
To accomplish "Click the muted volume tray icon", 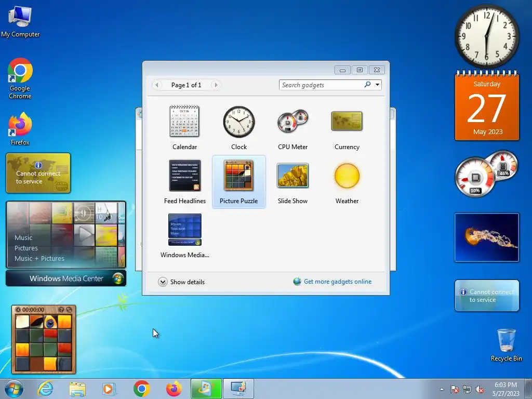I will pos(480,389).
